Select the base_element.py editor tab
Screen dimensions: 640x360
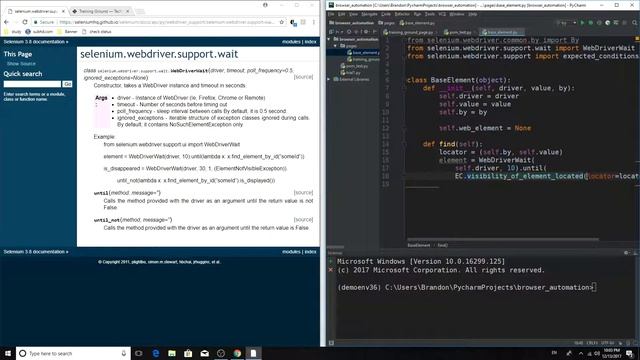(502, 32)
